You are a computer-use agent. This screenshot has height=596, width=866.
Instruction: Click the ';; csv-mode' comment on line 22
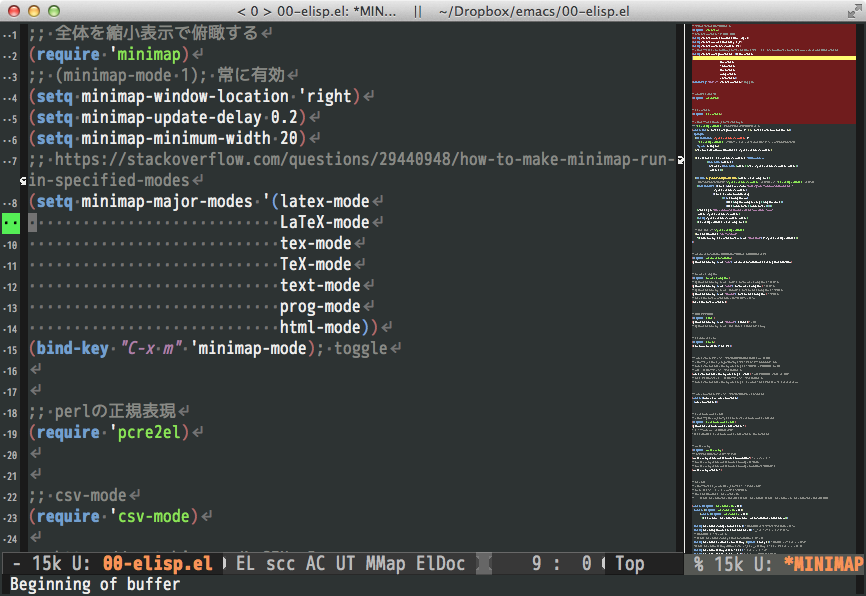pos(78,495)
